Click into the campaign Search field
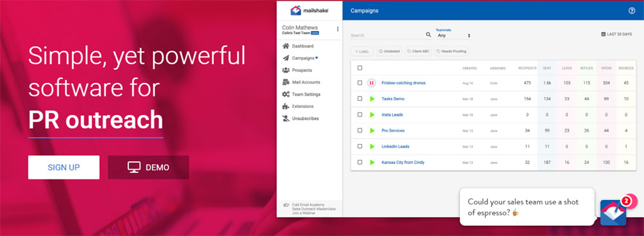This screenshot has height=236, width=644. pos(387,35)
